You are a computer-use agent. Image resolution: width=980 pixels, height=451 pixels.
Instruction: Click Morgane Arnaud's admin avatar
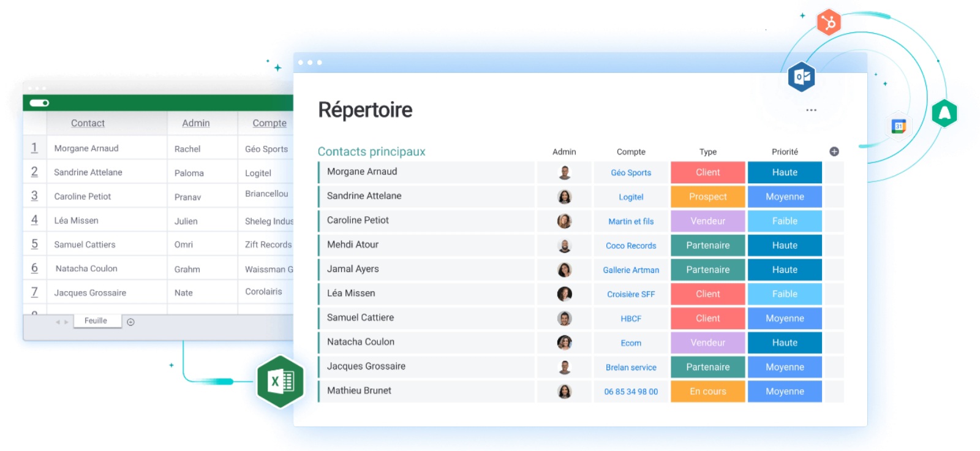point(564,173)
